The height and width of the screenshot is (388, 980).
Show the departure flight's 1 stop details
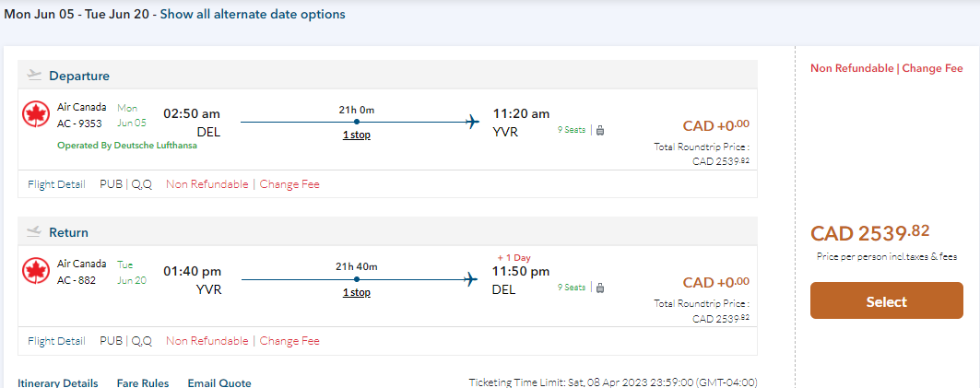(356, 135)
